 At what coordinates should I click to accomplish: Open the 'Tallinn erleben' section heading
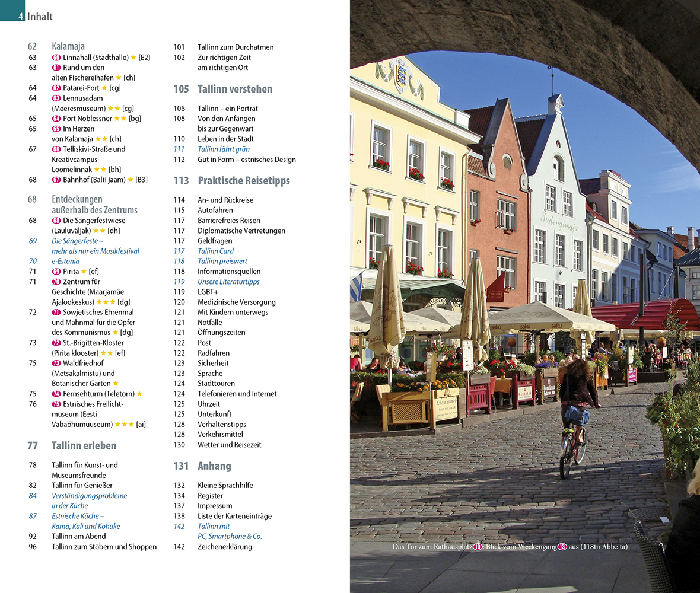(x=84, y=445)
